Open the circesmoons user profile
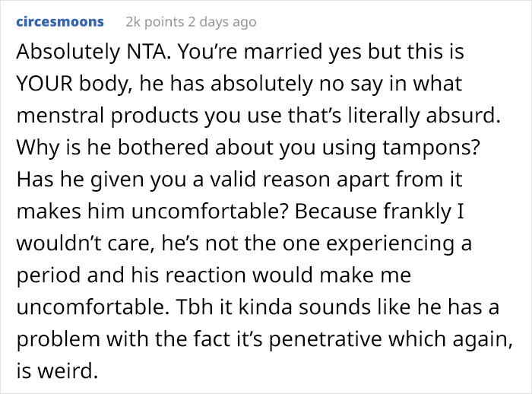 [60, 22]
